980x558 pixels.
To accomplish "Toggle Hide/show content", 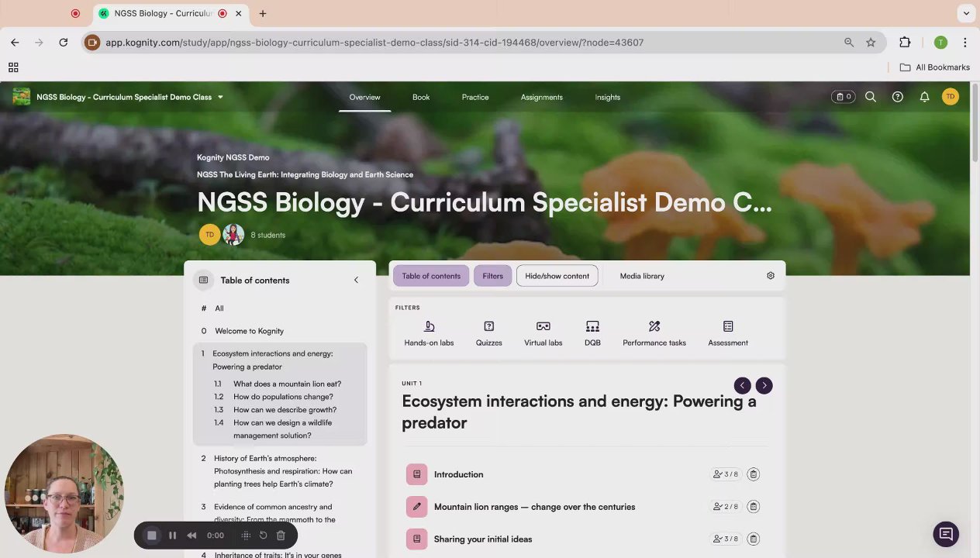I will click(557, 276).
